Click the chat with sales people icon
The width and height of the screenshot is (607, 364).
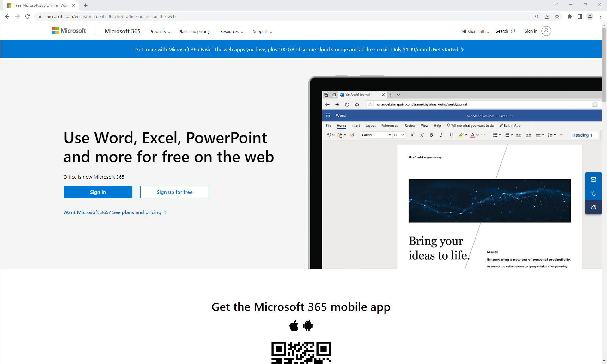tap(593, 207)
